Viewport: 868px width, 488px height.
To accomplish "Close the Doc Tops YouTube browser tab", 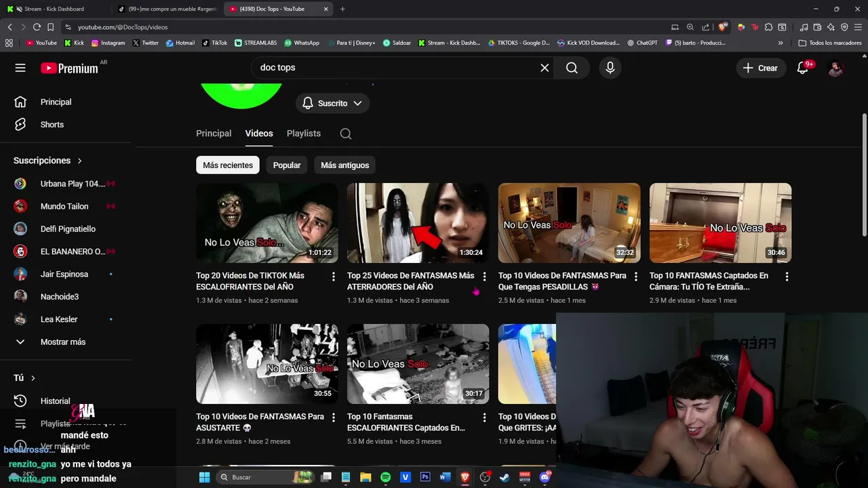I will [x=326, y=9].
